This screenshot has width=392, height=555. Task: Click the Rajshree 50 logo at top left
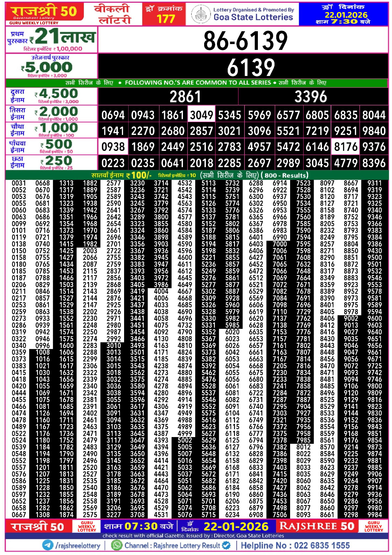pyautogui.click(x=44, y=13)
